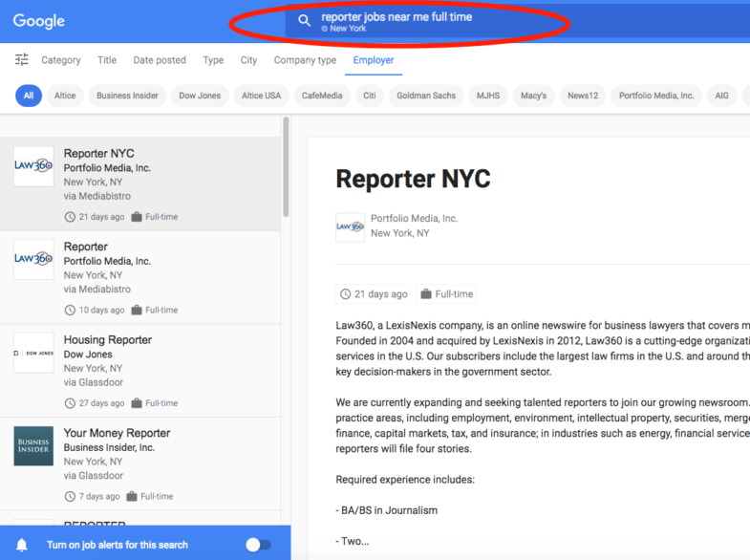Click Law360 logo in Reporter NYC listing
The image size is (750, 560).
pos(33,166)
